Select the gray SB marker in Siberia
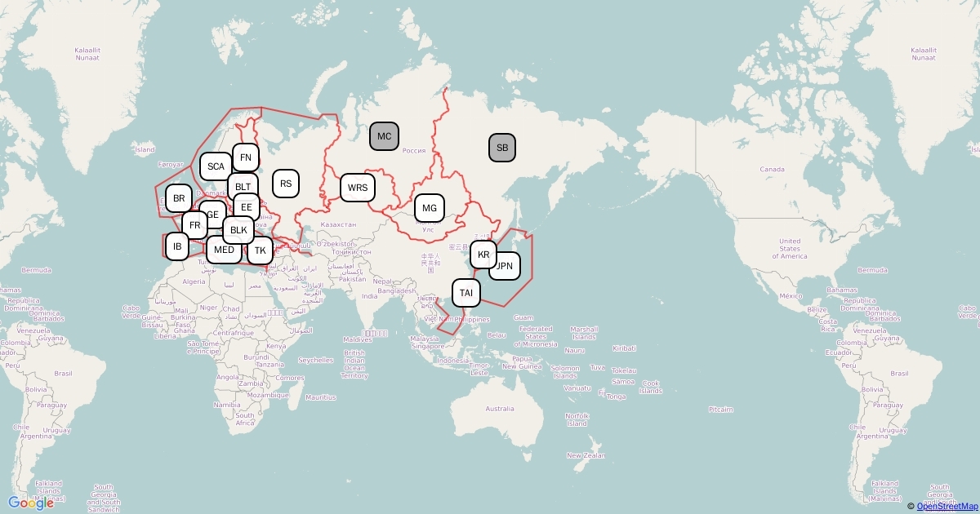Screen dimensions: 980x514 pyautogui.click(x=502, y=148)
